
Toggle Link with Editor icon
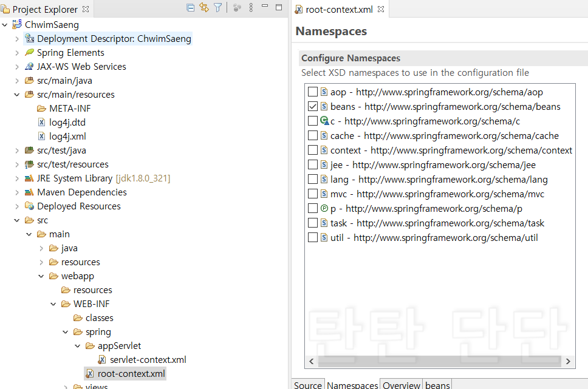tap(204, 7)
